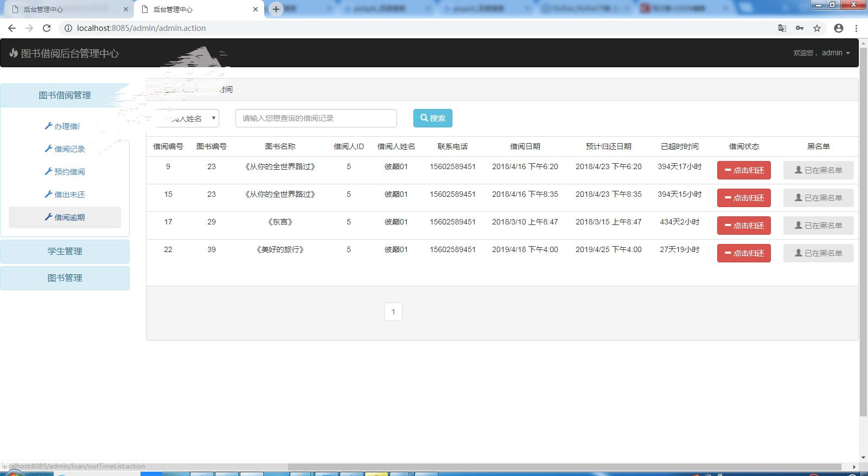
Task: Click 已在黑名单 button for loan 22
Action: (x=818, y=253)
